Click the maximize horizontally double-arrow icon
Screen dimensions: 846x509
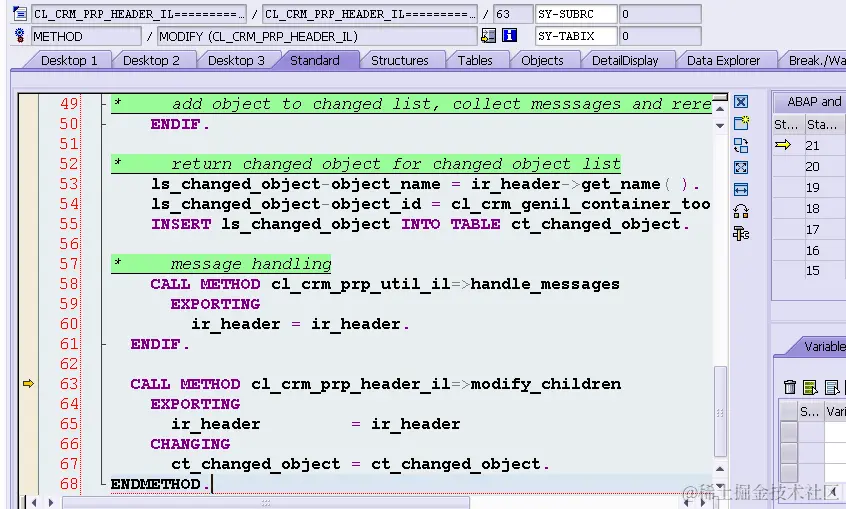point(741,189)
